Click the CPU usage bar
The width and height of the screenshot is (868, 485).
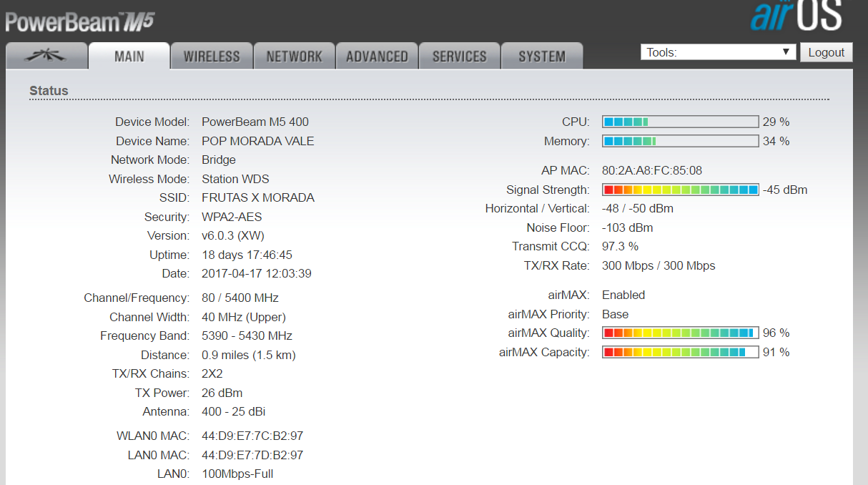point(680,122)
